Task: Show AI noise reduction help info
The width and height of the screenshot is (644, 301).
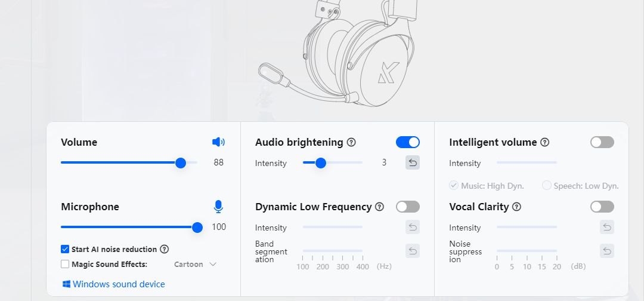Action: point(165,249)
